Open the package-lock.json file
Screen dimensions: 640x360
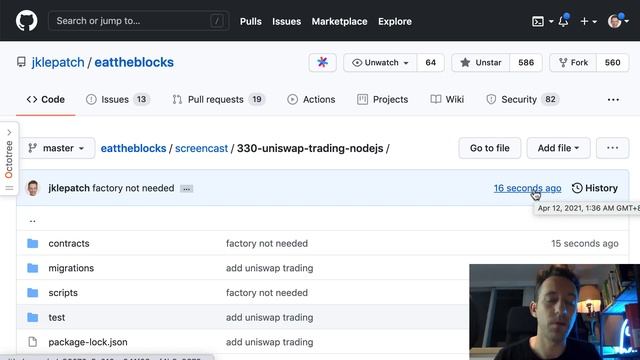pos(88,342)
